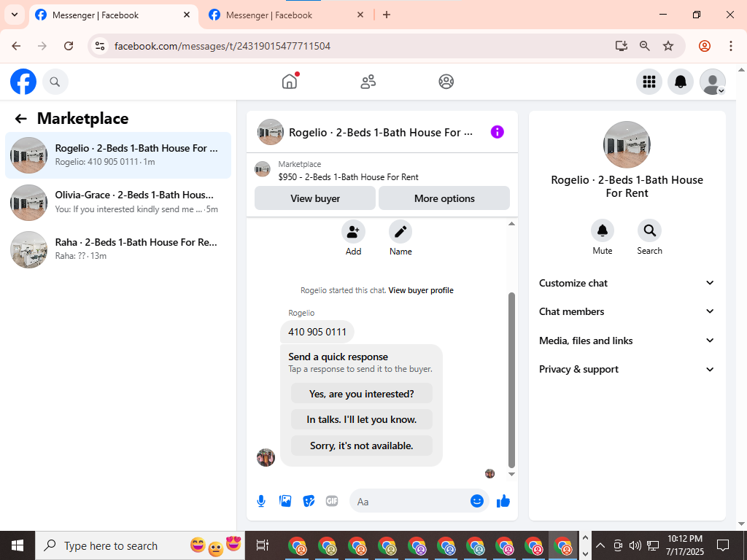Attach a photo file icon
The height and width of the screenshot is (560, 747).
coord(285,501)
